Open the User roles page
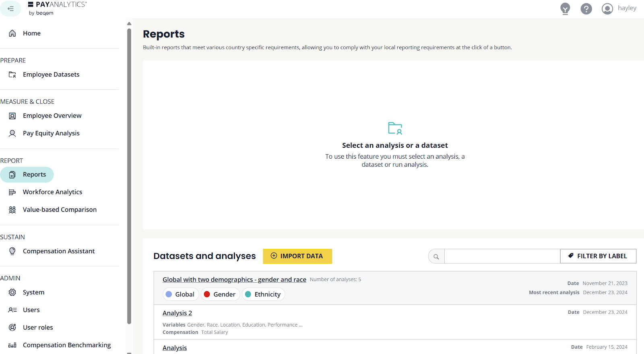This screenshot has height=354, width=644. [x=38, y=327]
